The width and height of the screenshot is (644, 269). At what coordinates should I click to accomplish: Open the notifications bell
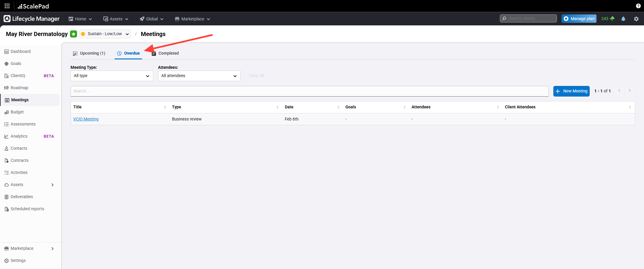[623, 19]
